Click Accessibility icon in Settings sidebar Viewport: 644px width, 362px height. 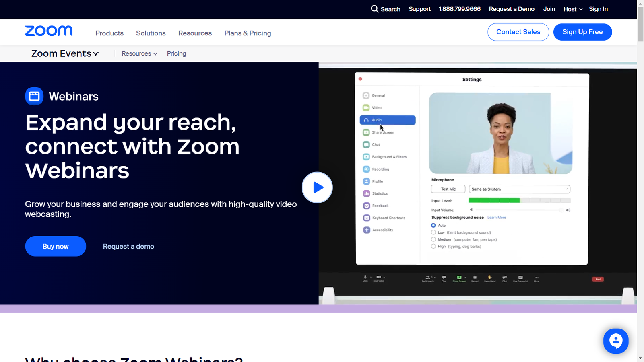[x=366, y=230]
